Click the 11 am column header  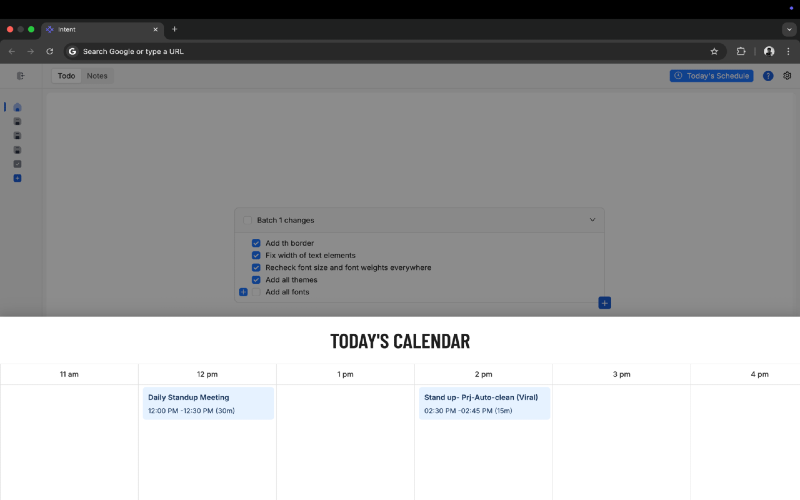(69, 374)
